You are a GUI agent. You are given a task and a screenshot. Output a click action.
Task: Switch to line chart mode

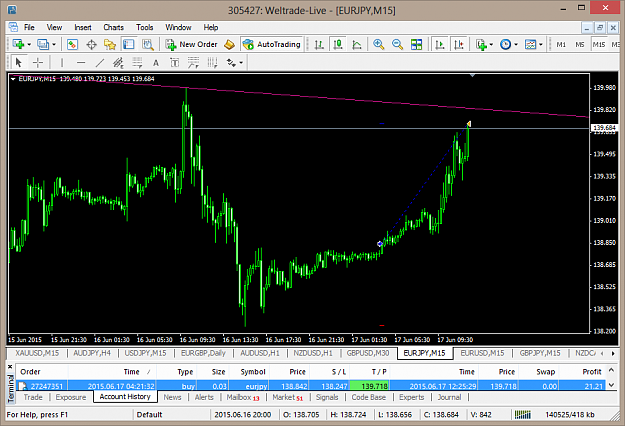[x=357, y=44]
